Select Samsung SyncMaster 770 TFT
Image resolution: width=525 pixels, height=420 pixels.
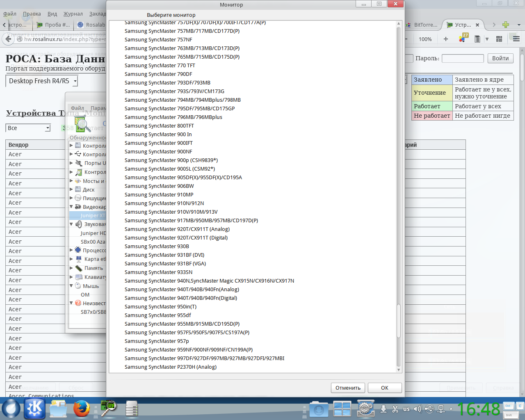160,66
